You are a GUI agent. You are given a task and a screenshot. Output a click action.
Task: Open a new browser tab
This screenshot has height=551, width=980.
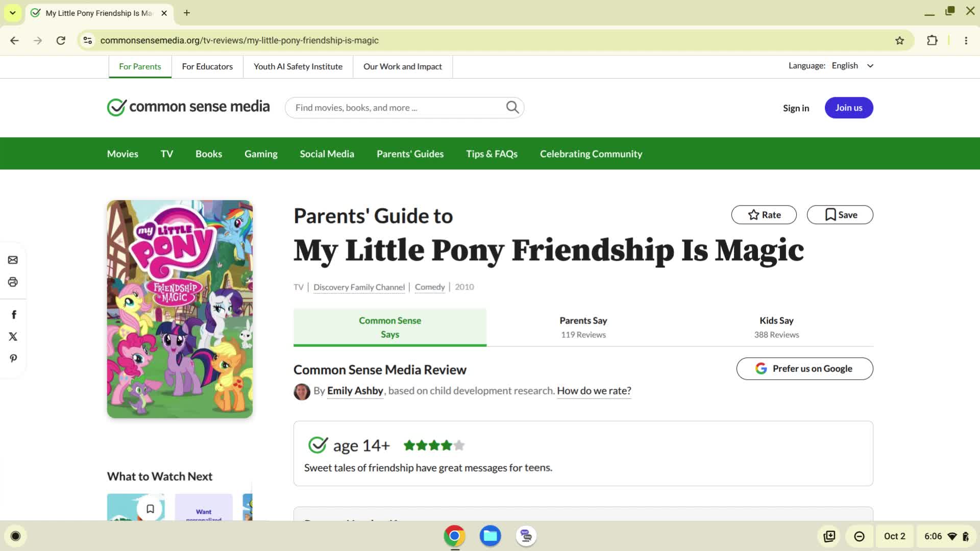click(x=187, y=13)
